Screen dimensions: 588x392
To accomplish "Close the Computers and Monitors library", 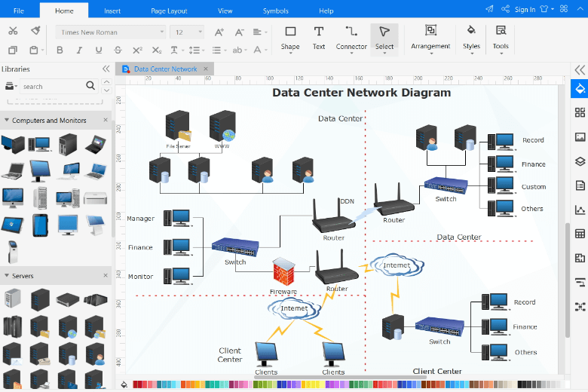I will pyautogui.click(x=106, y=120).
